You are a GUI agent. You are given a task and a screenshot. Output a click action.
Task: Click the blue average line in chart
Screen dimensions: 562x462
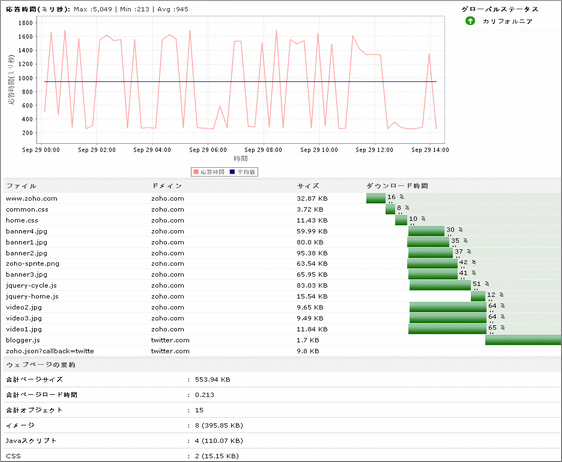tap(240, 82)
